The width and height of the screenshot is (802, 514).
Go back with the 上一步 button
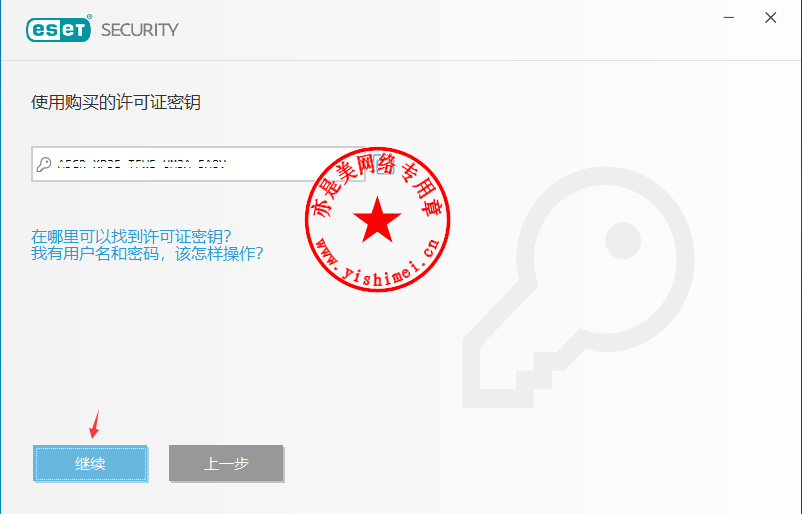click(x=226, y=463)
